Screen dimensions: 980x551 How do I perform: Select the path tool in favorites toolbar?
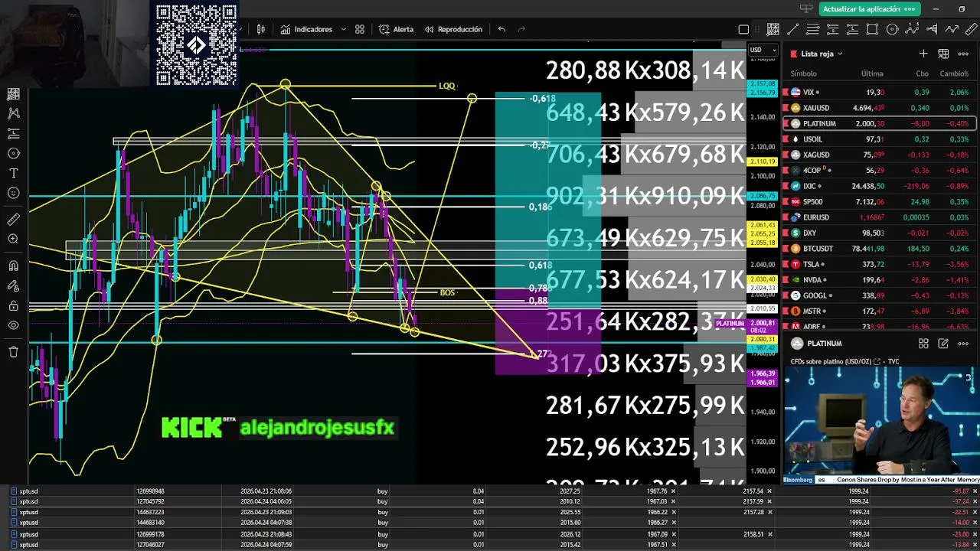[x=913, y=30]
